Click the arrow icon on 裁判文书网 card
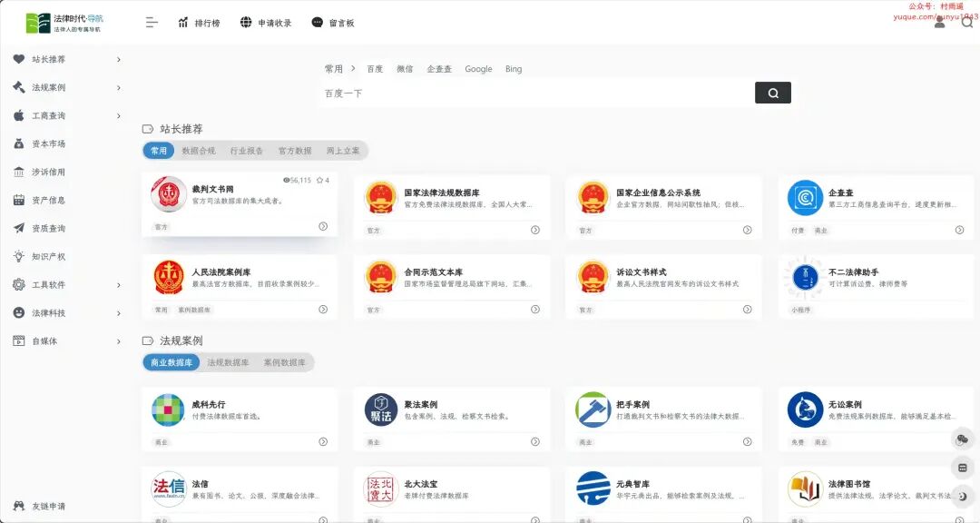980x523 pixels. 323,226
